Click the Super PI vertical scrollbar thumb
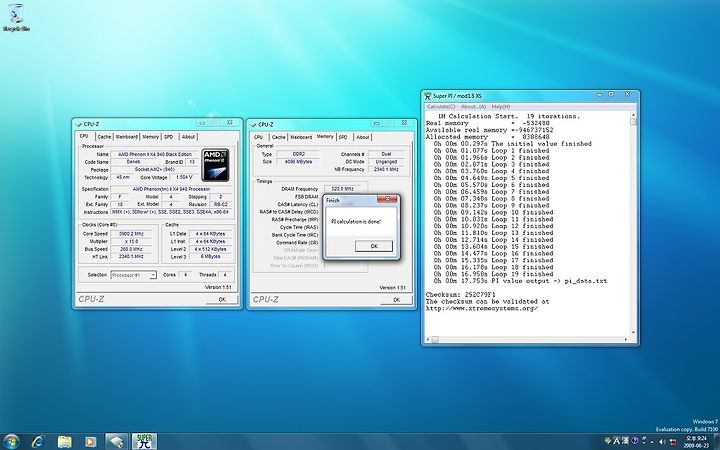Screen dimensions: 720x450 634,122
